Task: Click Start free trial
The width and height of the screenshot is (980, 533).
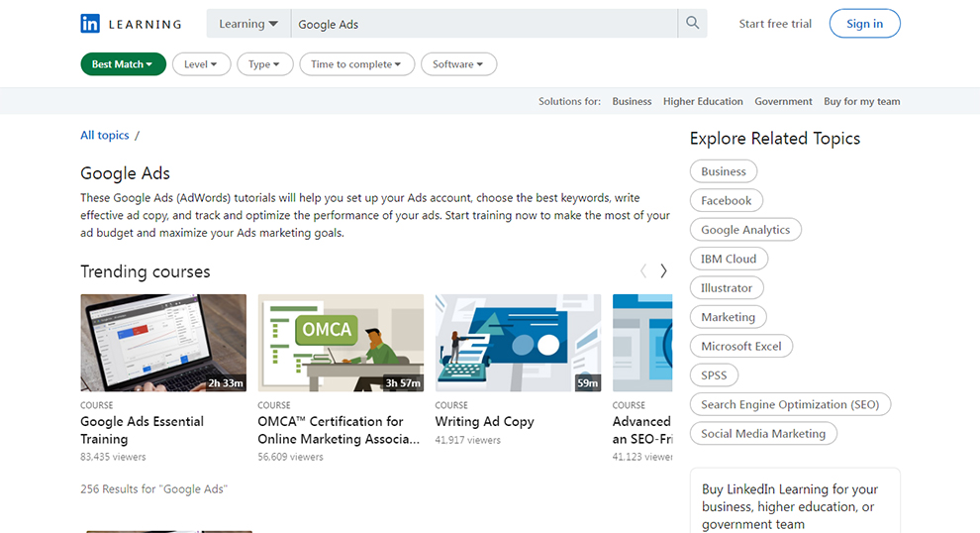Action: pyautogui.click(x=775, y=24)
